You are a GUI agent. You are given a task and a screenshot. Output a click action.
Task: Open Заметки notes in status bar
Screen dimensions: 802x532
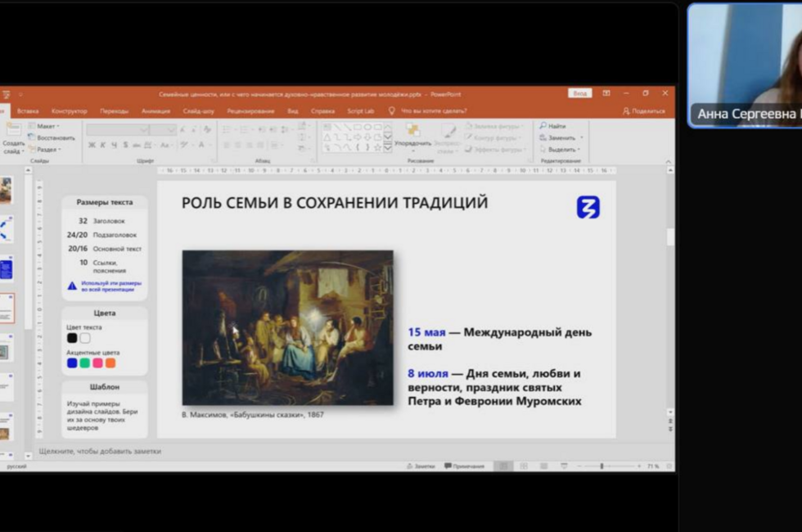click(421, 466)
